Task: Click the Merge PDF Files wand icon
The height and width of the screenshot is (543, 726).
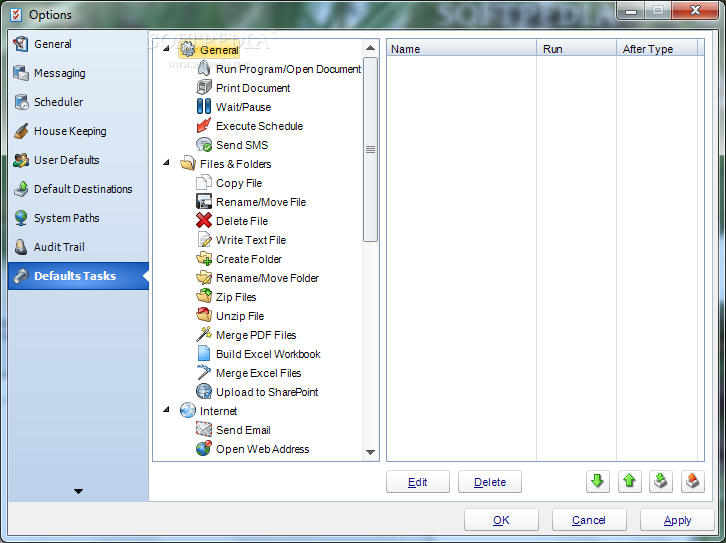Action: (204, 335)
